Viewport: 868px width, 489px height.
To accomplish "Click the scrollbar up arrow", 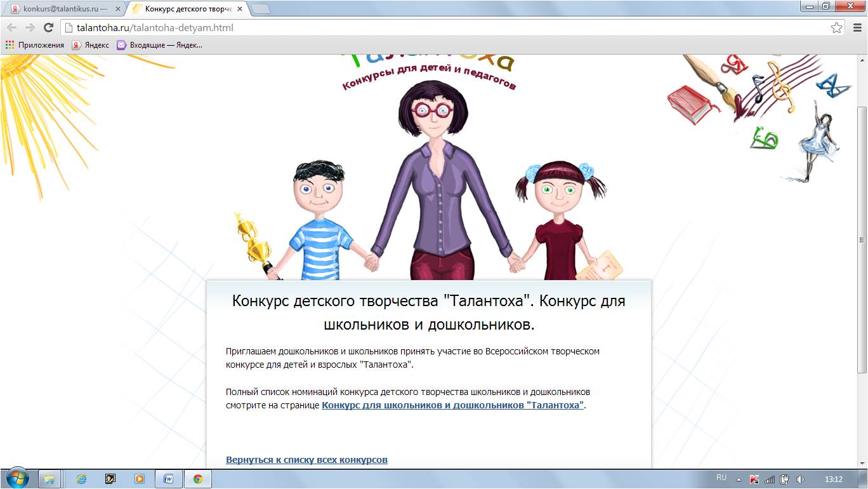I will 862,59.
